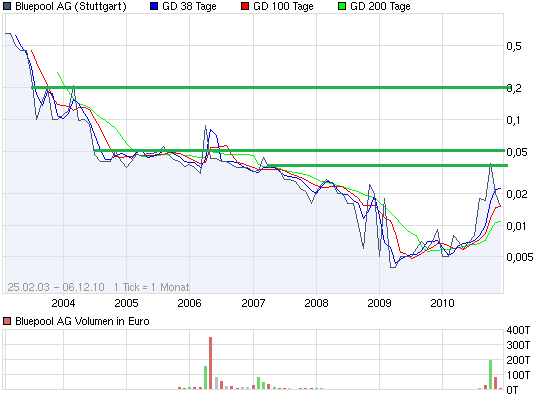Click the 'GD 200 Tage' legend label
This screenshot has height=398, width=545.
pyautogui.click(x=380, y=6)
